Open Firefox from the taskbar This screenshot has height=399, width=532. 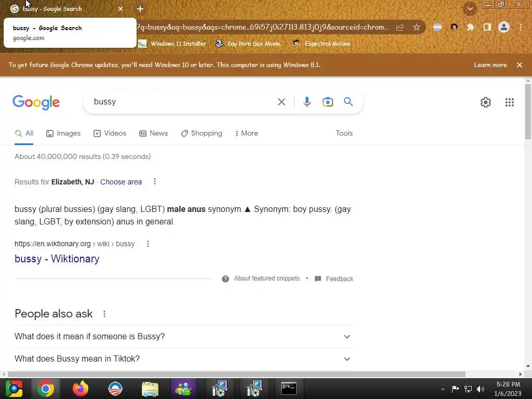pyautogui.click(x=81, y=389)
